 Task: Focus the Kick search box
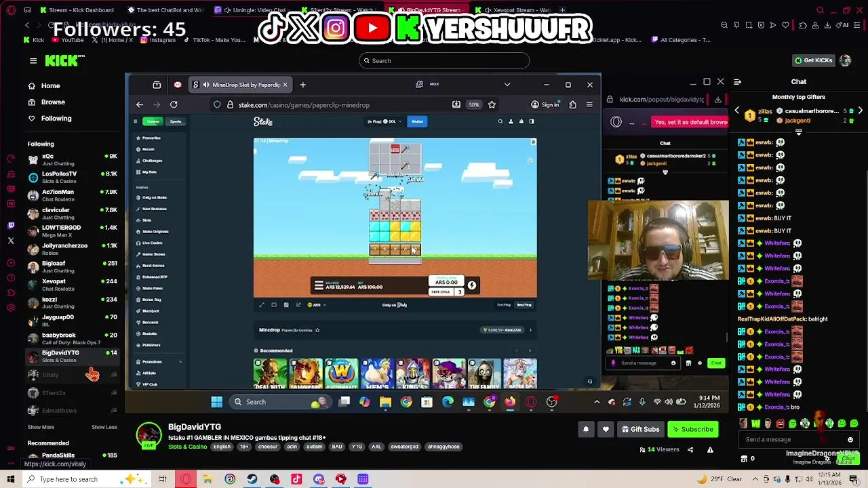444,61
